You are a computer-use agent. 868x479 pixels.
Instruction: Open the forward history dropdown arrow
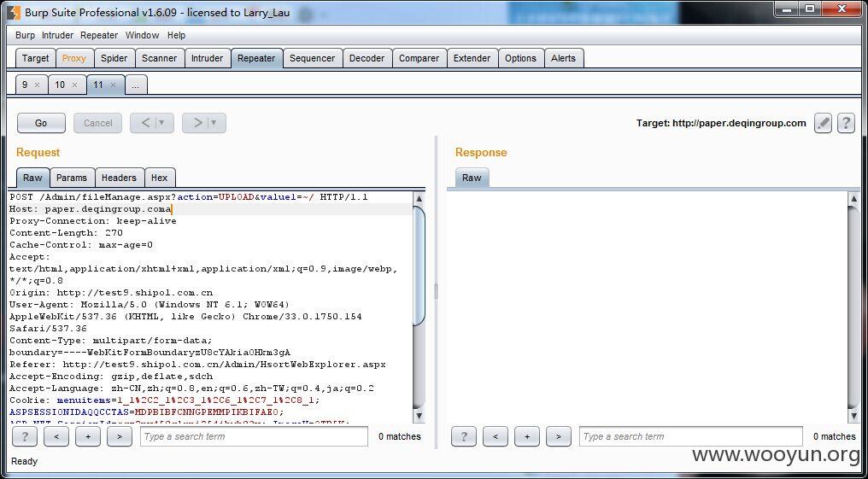coord(214,123)
